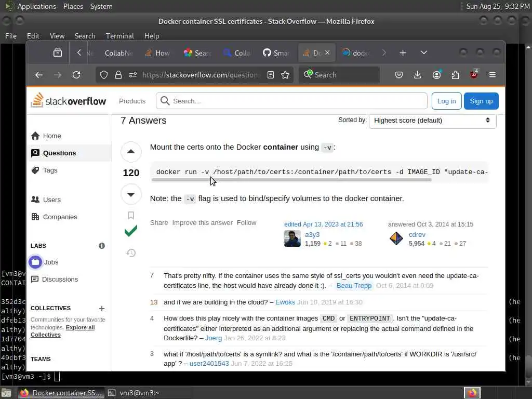
Task: Follow the accepted answer
Action: tap(247, 223)
